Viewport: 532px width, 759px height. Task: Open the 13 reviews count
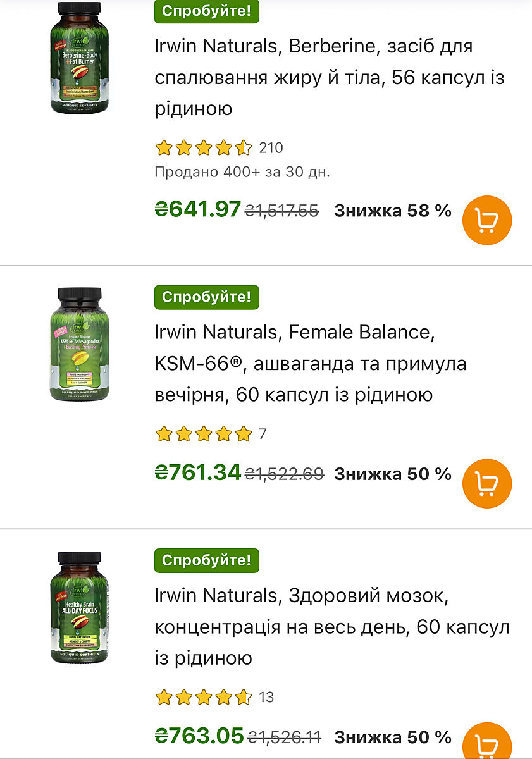266,697
